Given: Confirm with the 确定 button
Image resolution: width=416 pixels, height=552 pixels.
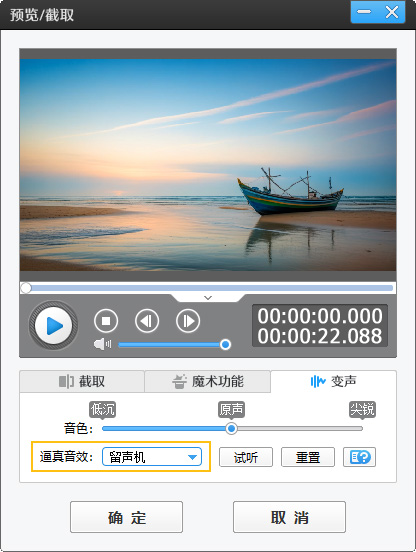Looking at the screenshot, I should click(126, 517).
